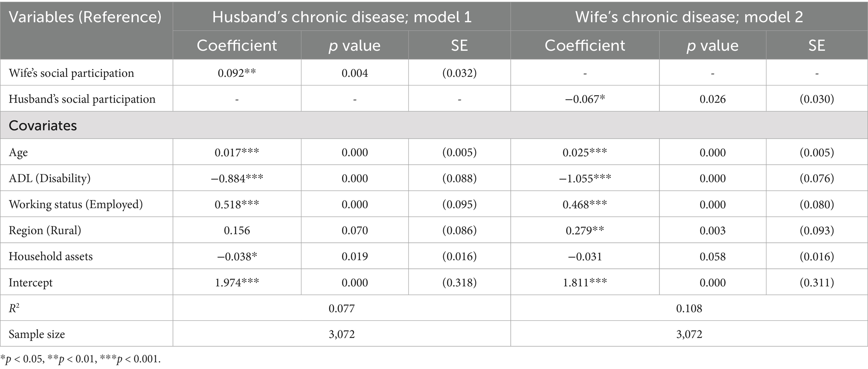Screen dimensions: 868x369
Task: Click the 0.092** coefficient cell
Action: pos(237,73)
